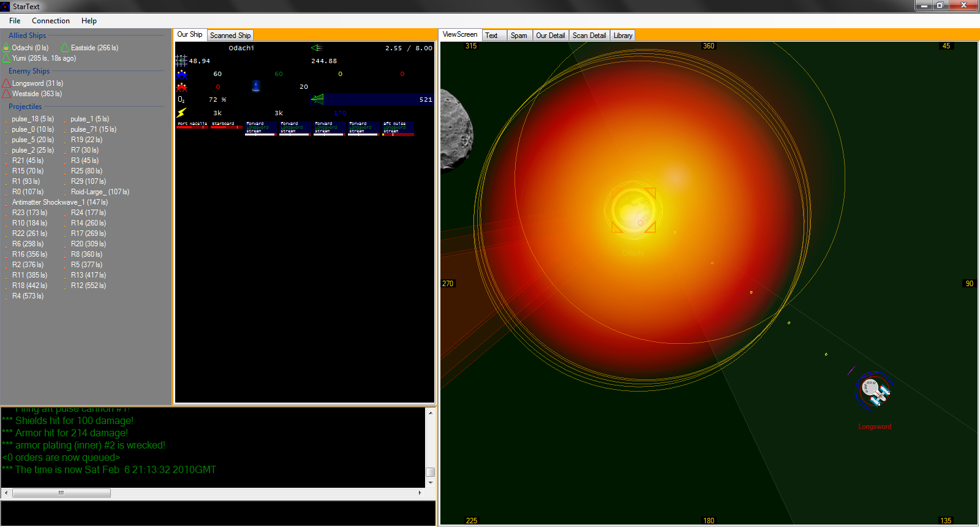Switch to the Scanned Ship tab

(230, 36)
